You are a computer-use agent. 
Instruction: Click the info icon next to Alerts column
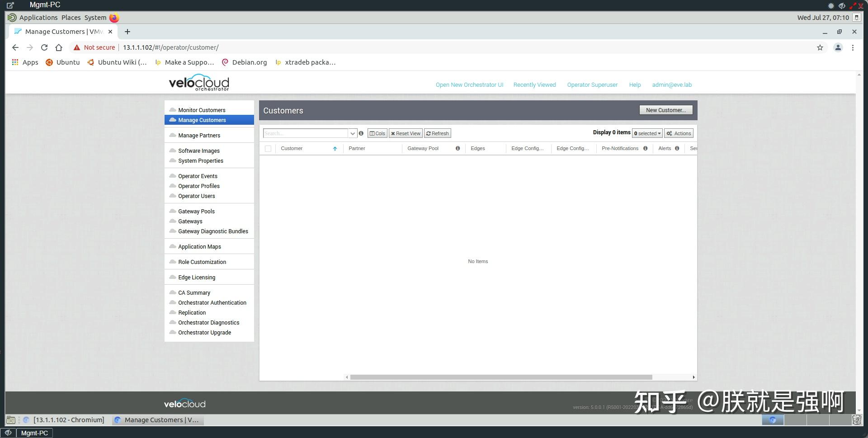(x=677, y=148)
